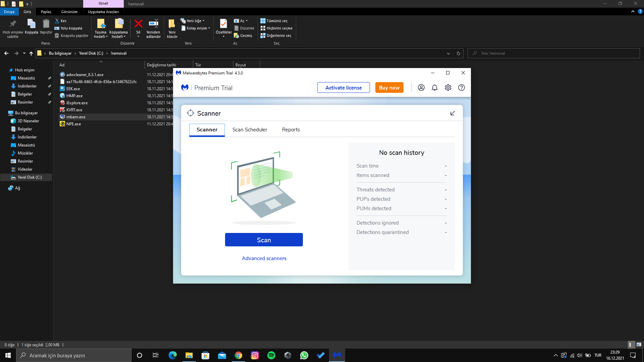
Task: Click the blue Scan button
Action: [264, 240]
